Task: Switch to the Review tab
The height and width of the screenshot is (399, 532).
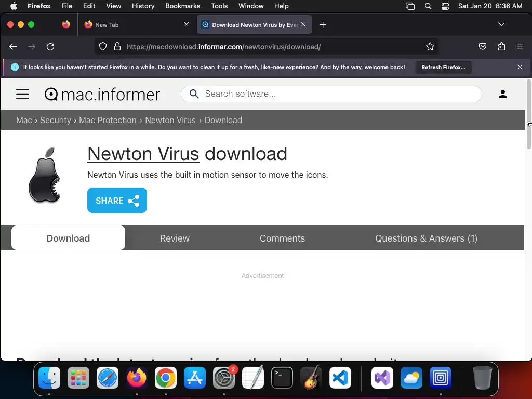Action: [x=175, y=238]
